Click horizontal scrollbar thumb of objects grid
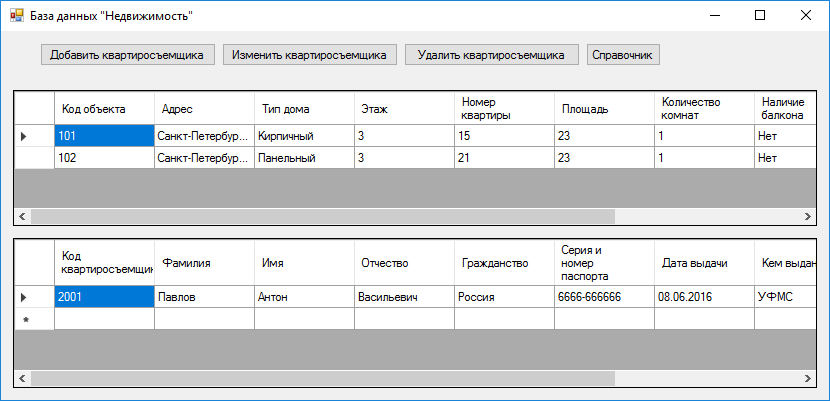 [x=323, y=216]
